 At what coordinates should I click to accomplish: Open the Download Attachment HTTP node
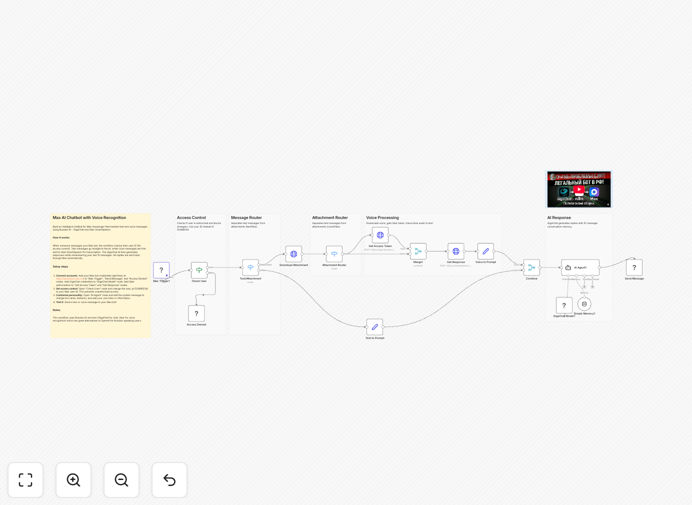click(293, 254)
